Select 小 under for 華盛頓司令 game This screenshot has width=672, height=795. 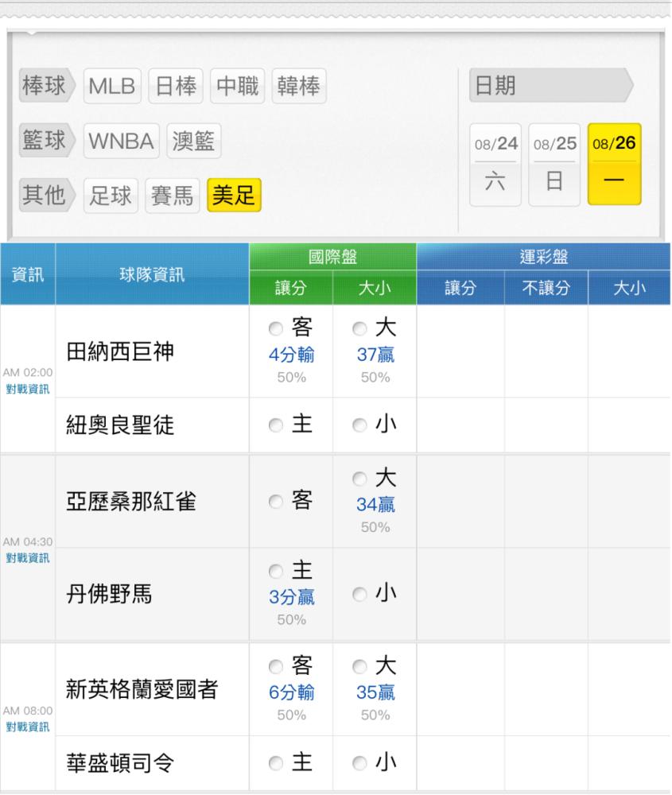coord(359,763)
